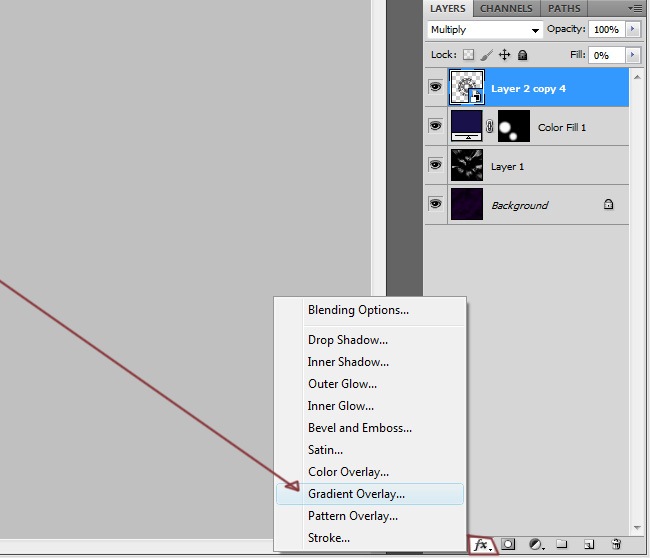This screenshot has width=650, height=558.
Task: Create new fill or adjustment layer icon
Action: [x=536, y=544]
